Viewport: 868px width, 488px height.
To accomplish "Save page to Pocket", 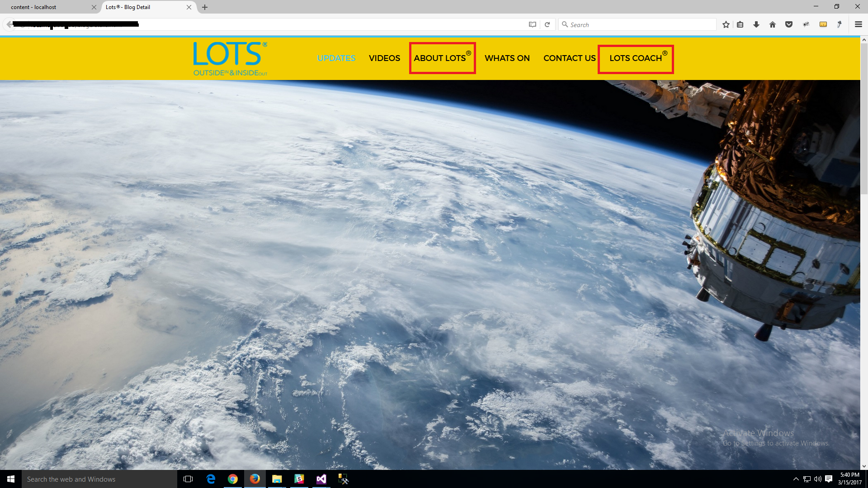I will 789,24.
